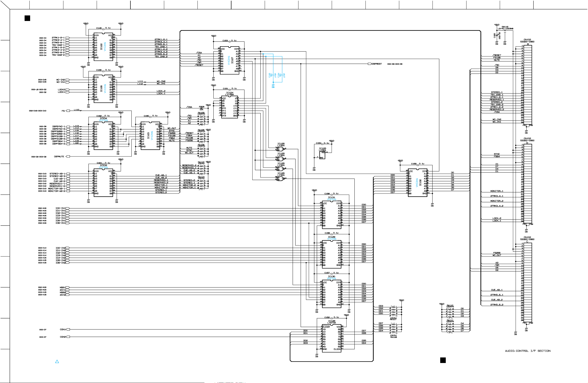Click capacitor C159 above IC132
This screenshot has height=383, width=588.
click(418, 165)
